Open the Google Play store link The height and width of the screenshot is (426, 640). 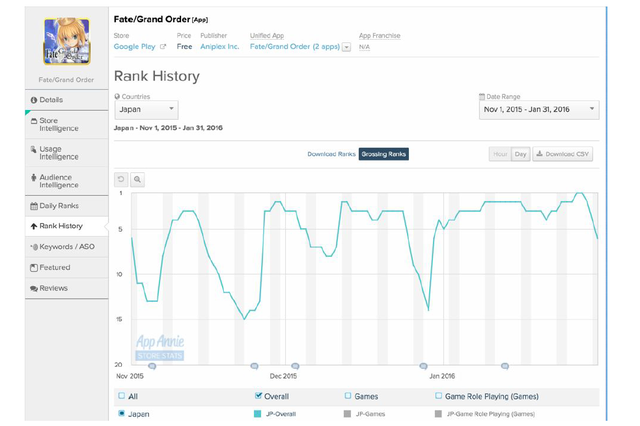(x=134, y=47)
